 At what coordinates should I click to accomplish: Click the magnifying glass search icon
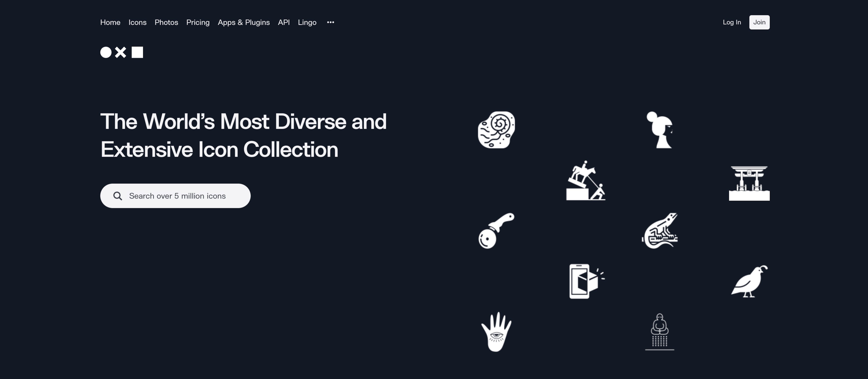pos(118,196)
